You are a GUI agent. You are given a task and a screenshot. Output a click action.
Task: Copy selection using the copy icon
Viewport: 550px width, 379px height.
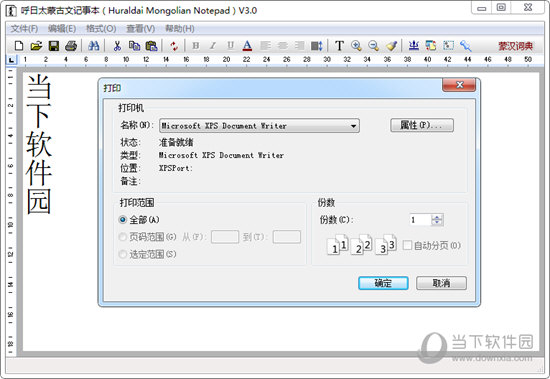134,46
